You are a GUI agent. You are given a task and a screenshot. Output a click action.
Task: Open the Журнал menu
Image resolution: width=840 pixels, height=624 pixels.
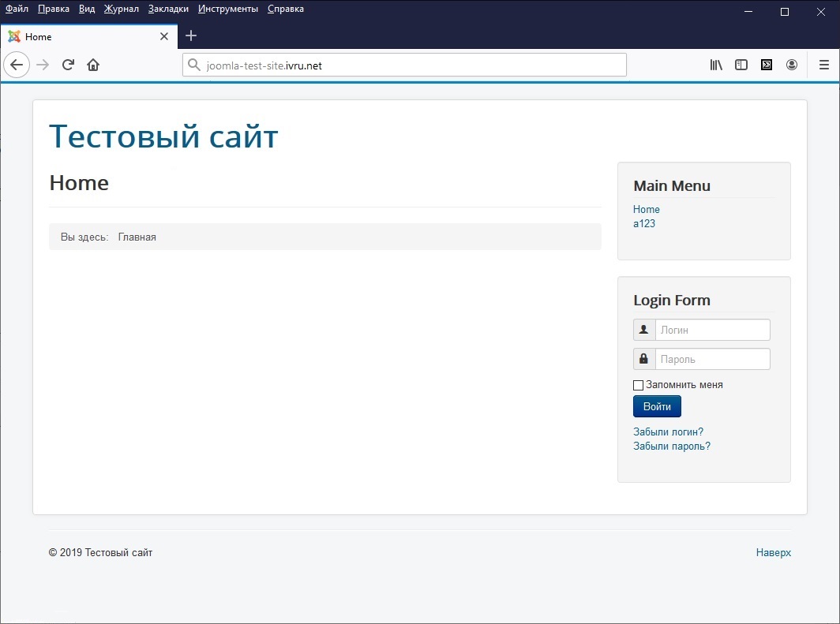coord(122,9)
